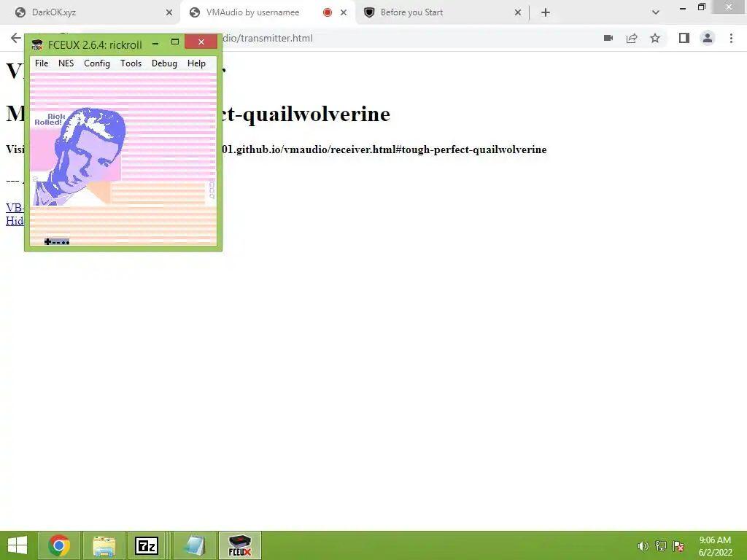Restore down the Chrome window

click(x=702, y=7)
